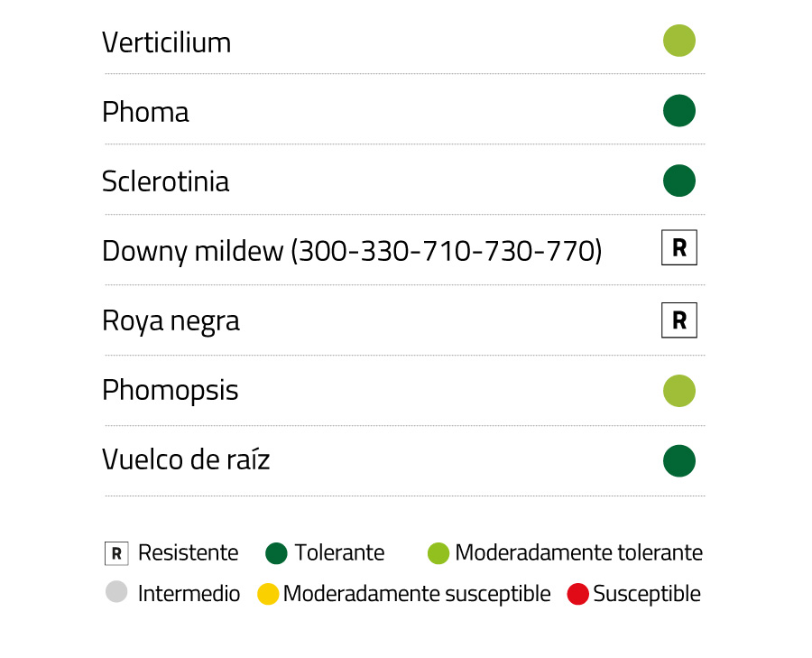Click the red Susceptible legend swatch
The height and width of the screenshot is (658, 812).
[x=577, y=594]
